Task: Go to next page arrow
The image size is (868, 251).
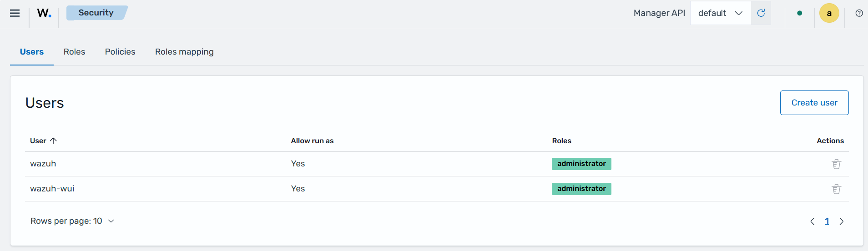Action: 842,221
